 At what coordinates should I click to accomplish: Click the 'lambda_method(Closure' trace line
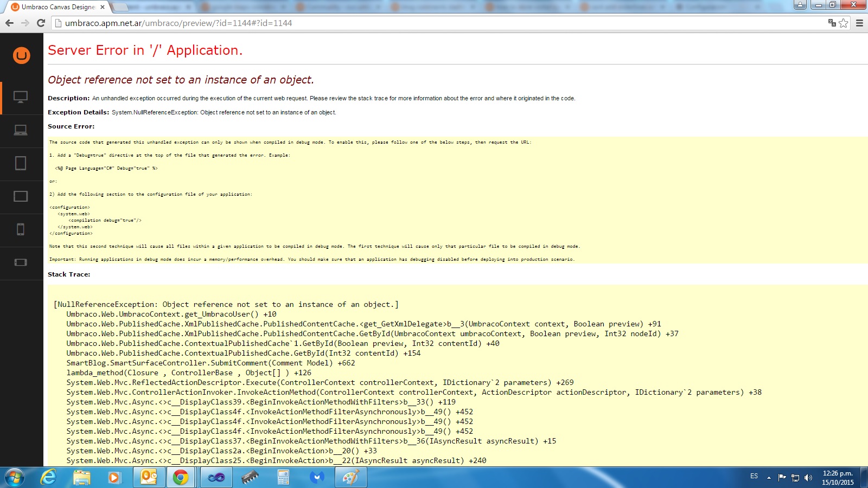pos(189,373)
